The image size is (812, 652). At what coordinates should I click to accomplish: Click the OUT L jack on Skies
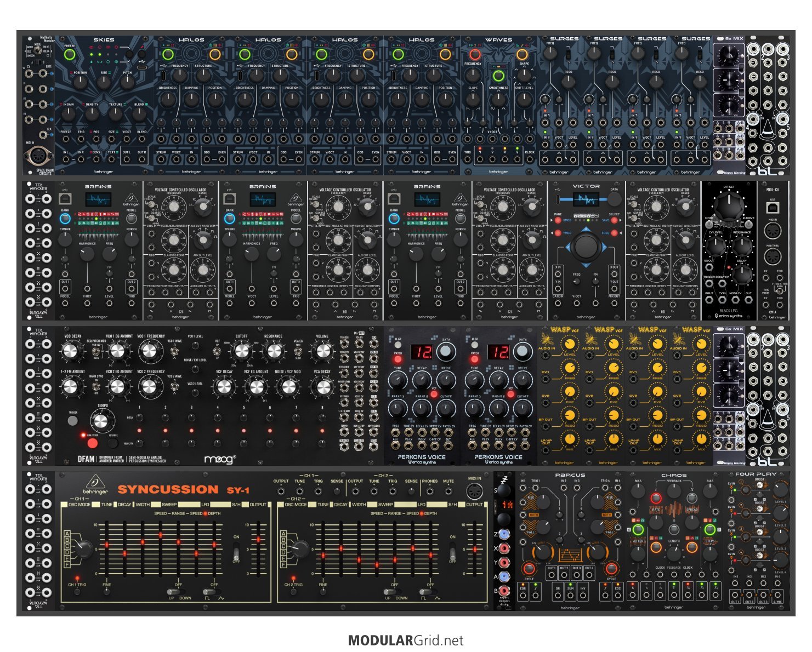click(127, 159)
